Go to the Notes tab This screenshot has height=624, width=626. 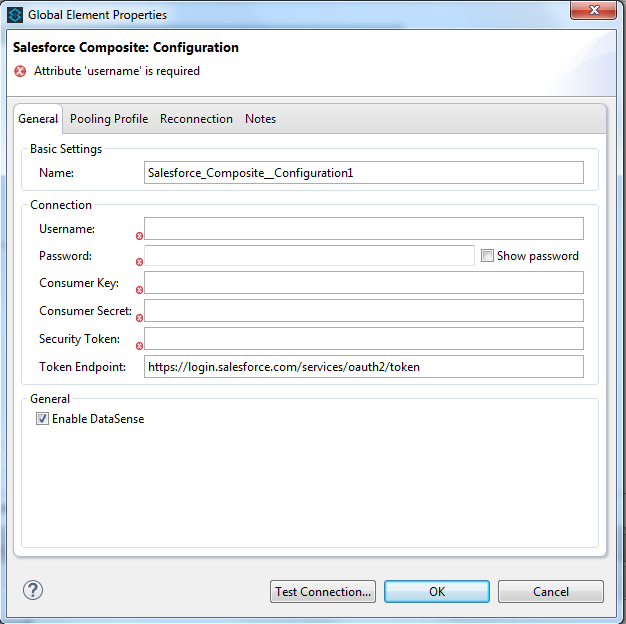[x=260, y=119]
